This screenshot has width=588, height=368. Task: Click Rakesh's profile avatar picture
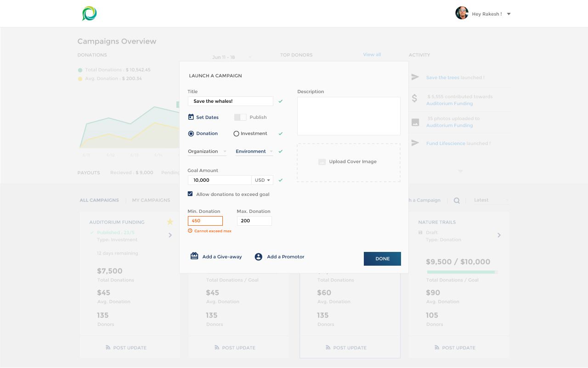tap(462, 13)
